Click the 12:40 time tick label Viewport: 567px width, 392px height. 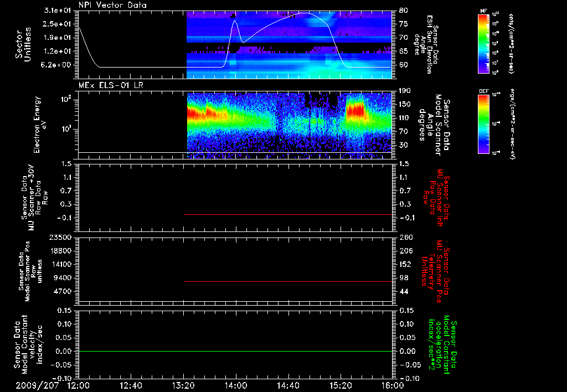(131, 385)
